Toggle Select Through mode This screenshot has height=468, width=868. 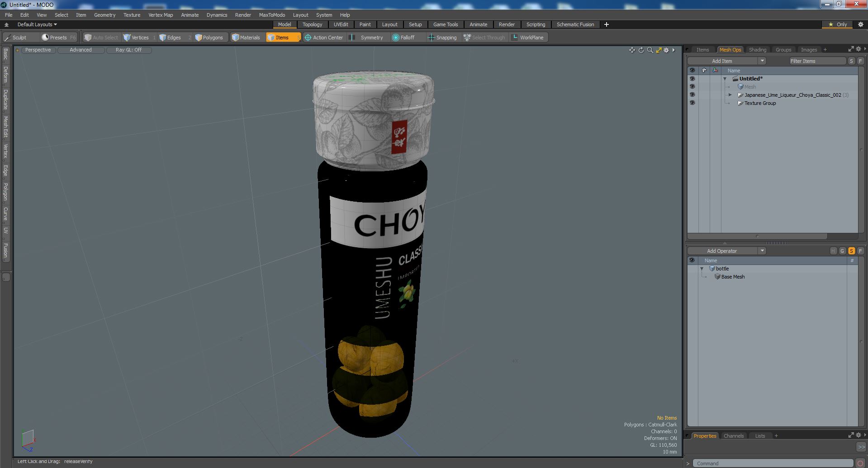484,38
